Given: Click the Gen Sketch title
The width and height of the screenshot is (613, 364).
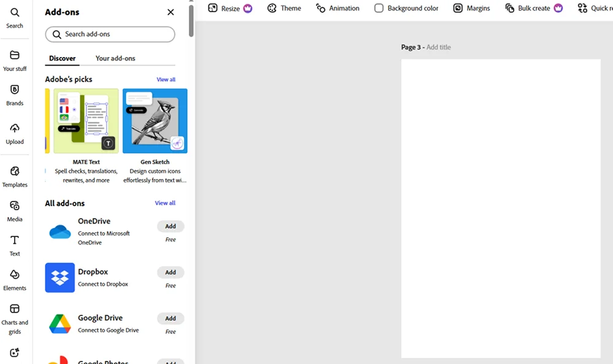Looking at the screenshot, I should pyautogui.click(x=155, y=162).
